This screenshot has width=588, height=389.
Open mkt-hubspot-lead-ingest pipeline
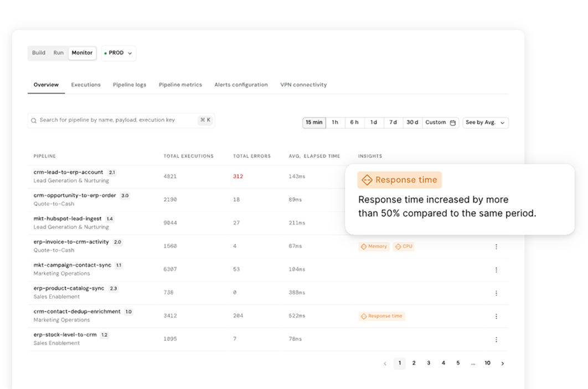(x=68, y=219)
